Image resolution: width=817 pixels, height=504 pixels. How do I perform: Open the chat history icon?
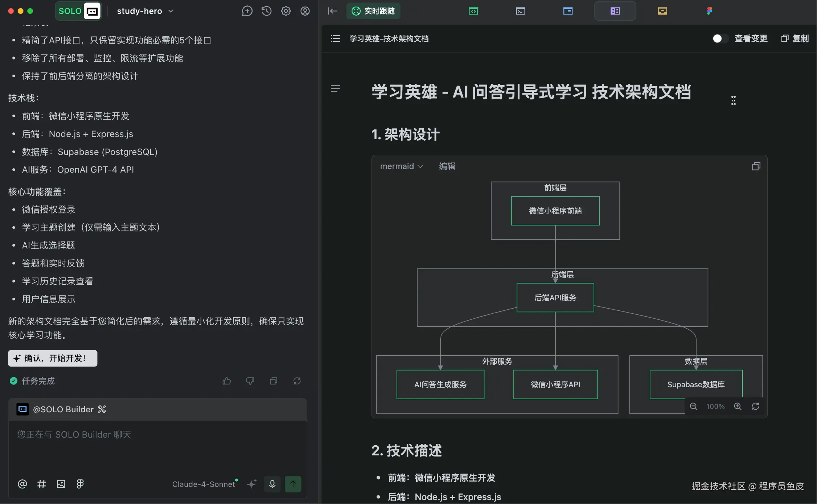point(267,11)
